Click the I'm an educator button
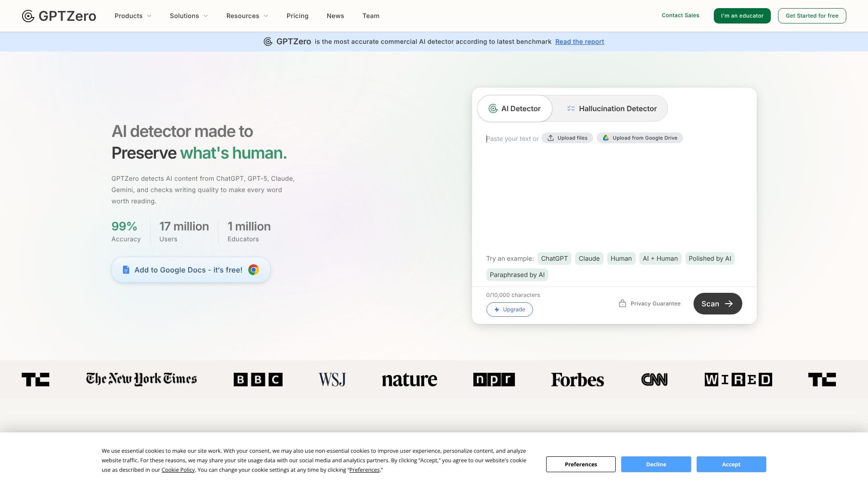Image resolution: width=868 pixels, height=488 pixels. [742, 16]
